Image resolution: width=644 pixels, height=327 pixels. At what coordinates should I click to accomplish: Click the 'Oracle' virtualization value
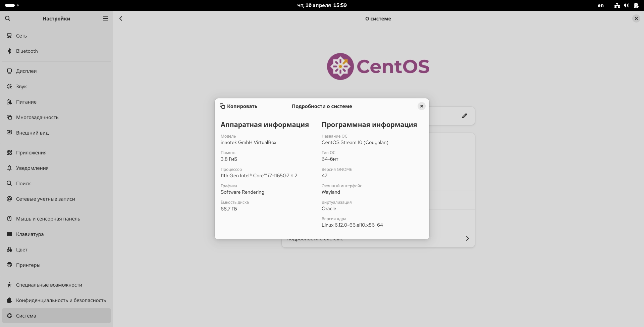pos(329,208)
